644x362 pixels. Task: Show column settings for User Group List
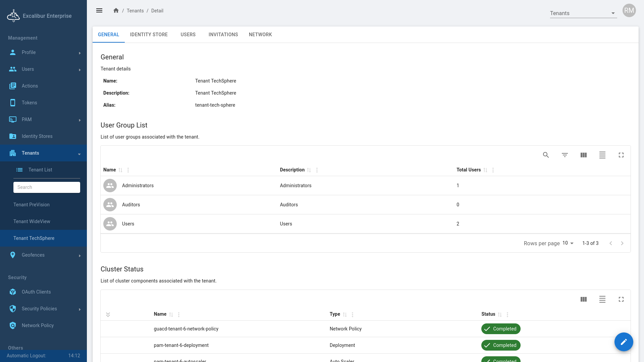583,155
